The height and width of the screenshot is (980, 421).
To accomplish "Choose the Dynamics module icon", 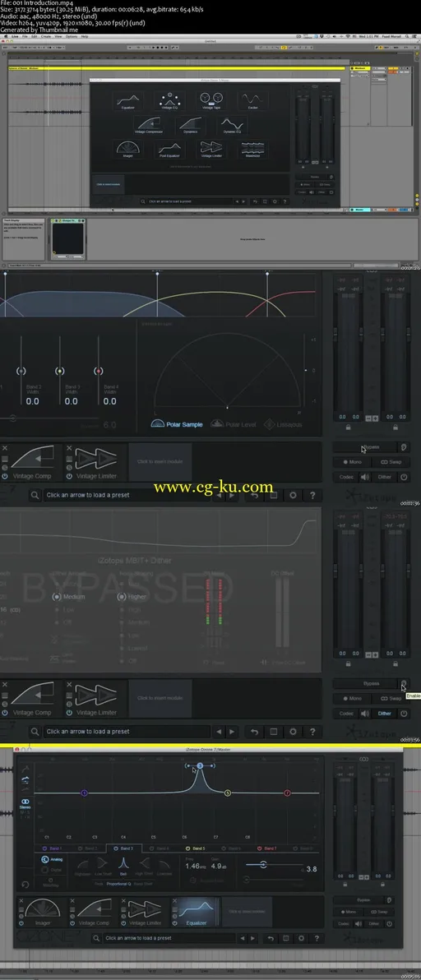I will [191, 125].
